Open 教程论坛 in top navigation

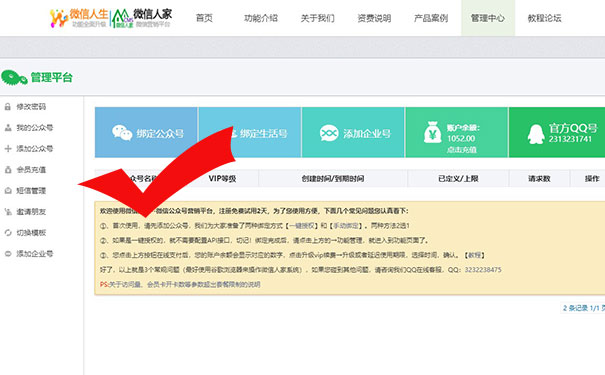point(544,18)
